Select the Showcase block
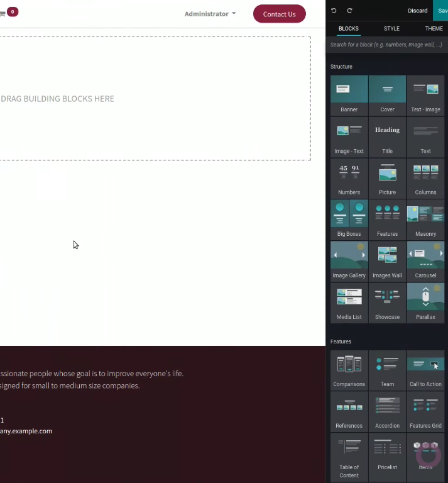The height and width of the screenshot is (483, 448). point(387,303)
